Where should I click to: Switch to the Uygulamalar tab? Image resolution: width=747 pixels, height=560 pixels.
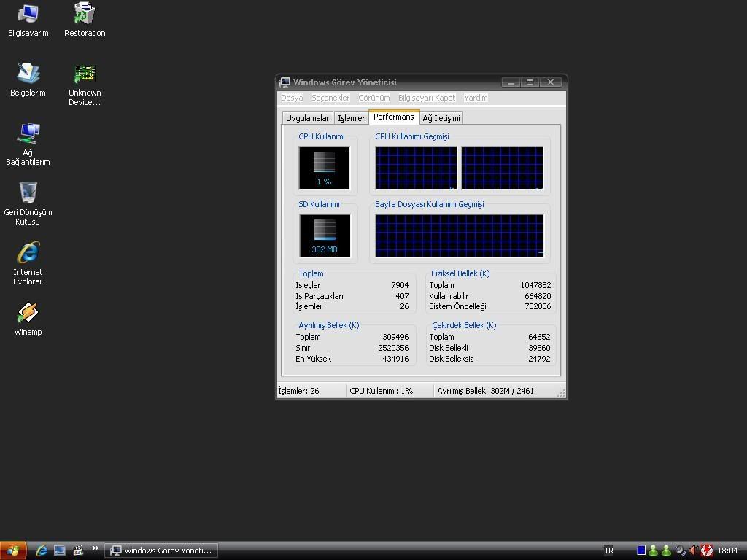[307, 118]
